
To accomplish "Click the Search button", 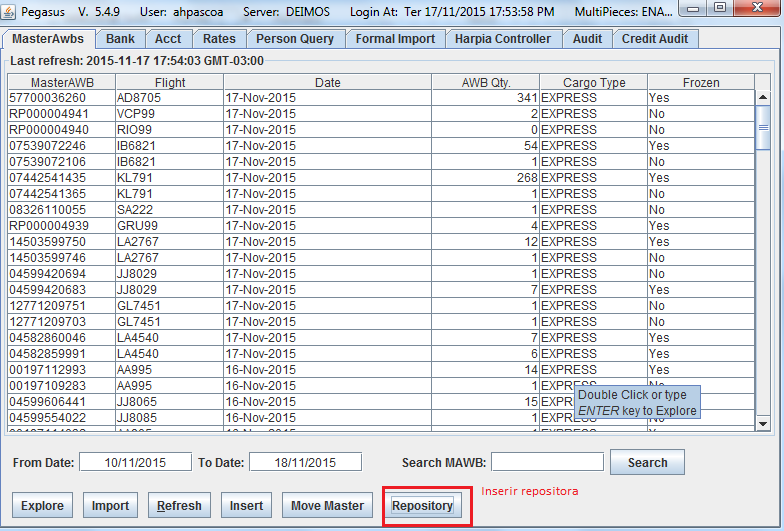I will click(648, 462).
